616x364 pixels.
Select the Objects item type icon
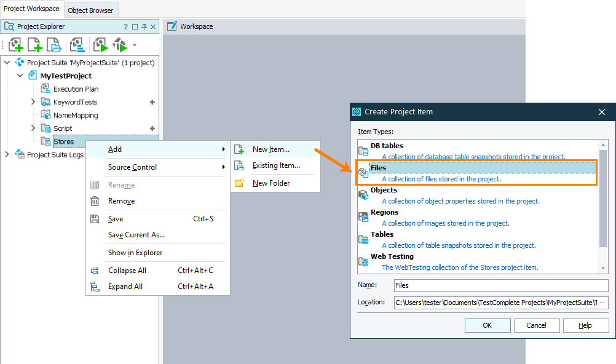pyautogui.click(x=363, y=194)
